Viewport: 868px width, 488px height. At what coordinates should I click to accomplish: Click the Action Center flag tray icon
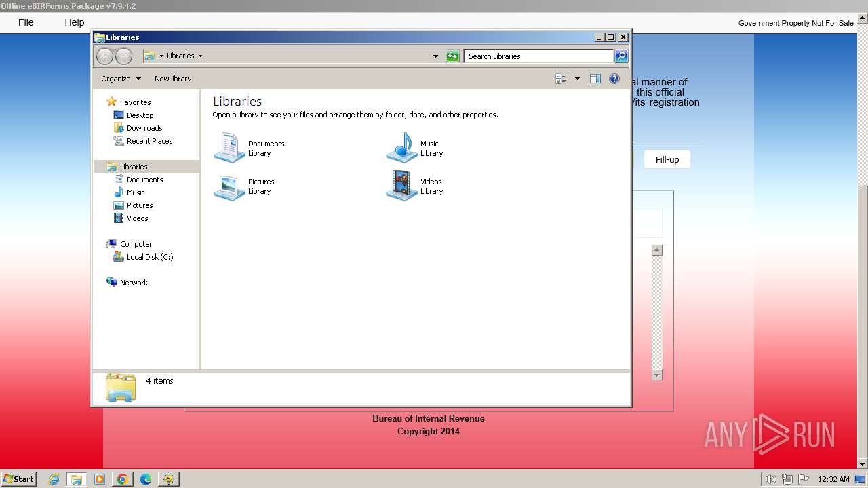(x=804, y=479)
